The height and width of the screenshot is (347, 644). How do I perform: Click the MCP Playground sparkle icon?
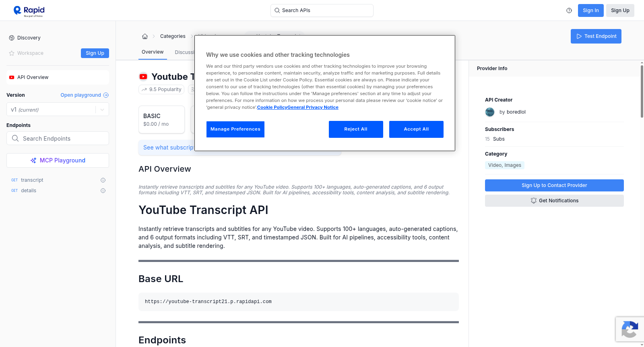click(33, 160)
